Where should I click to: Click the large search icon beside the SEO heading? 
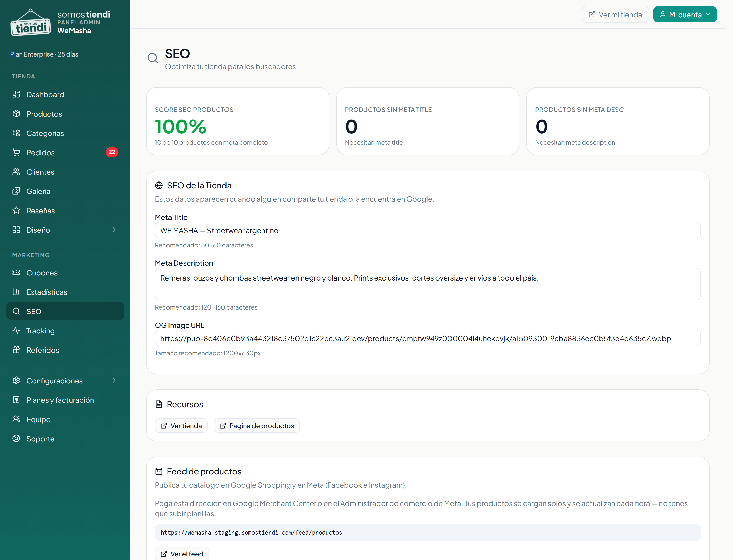tap(153, 58)
